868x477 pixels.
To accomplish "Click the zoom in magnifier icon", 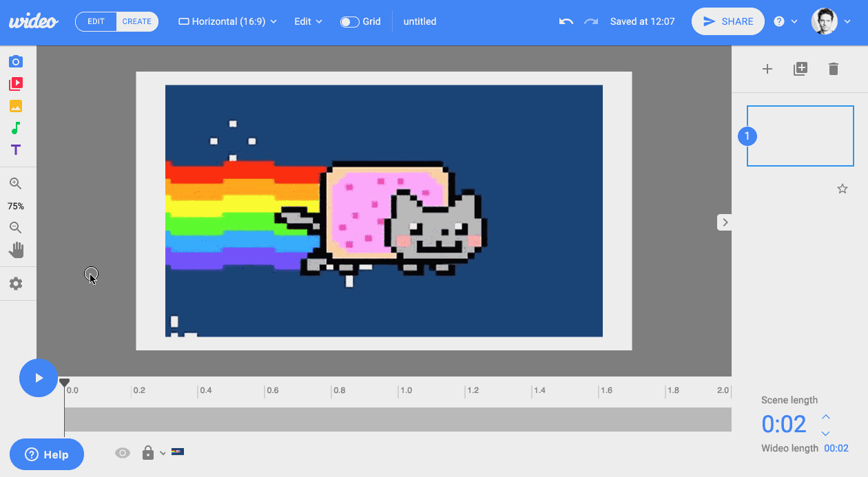I will coord(15,184).
